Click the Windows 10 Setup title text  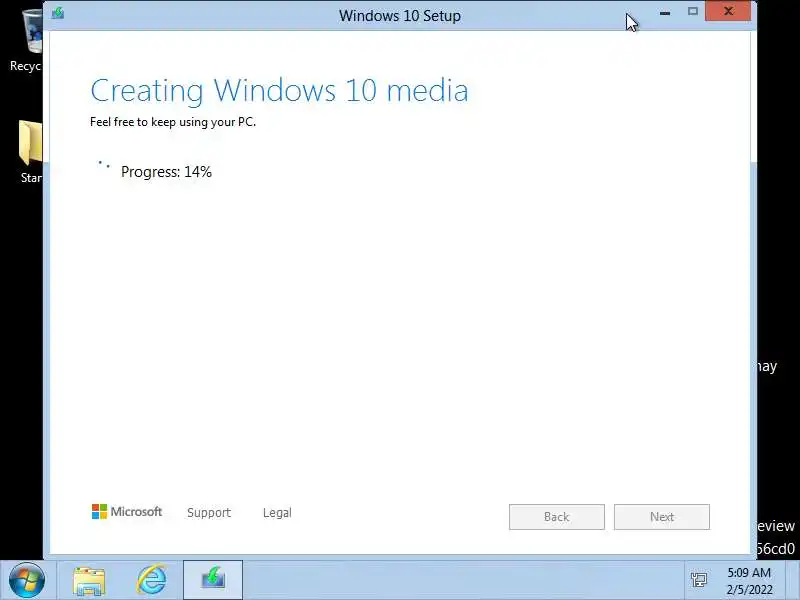(400, 16)
